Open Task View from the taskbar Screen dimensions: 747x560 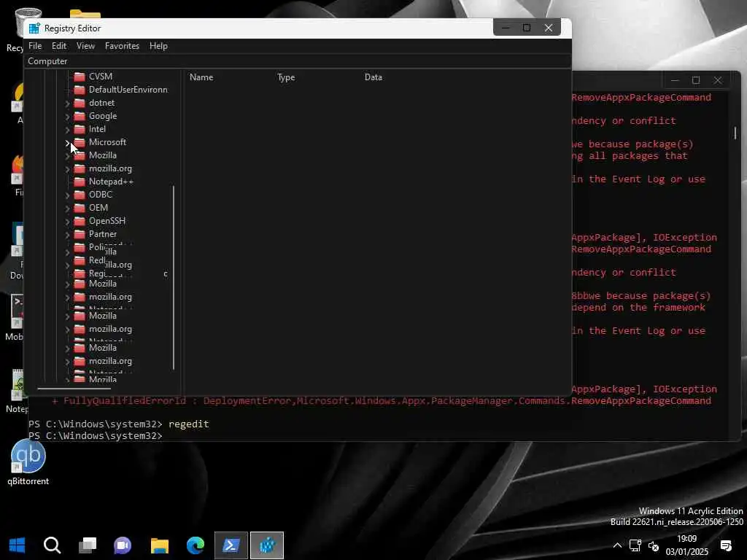[88, 545]
